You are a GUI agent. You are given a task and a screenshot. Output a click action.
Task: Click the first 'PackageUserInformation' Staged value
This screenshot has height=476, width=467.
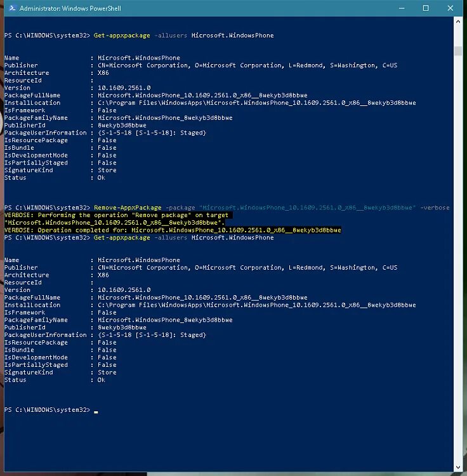click(x=152, y=133)
